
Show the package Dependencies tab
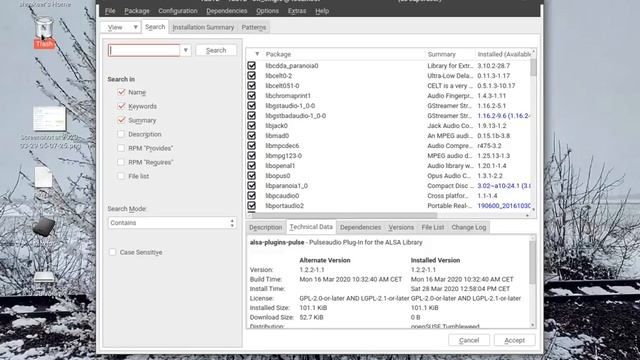pyautogui.click(x=360, y=227)
